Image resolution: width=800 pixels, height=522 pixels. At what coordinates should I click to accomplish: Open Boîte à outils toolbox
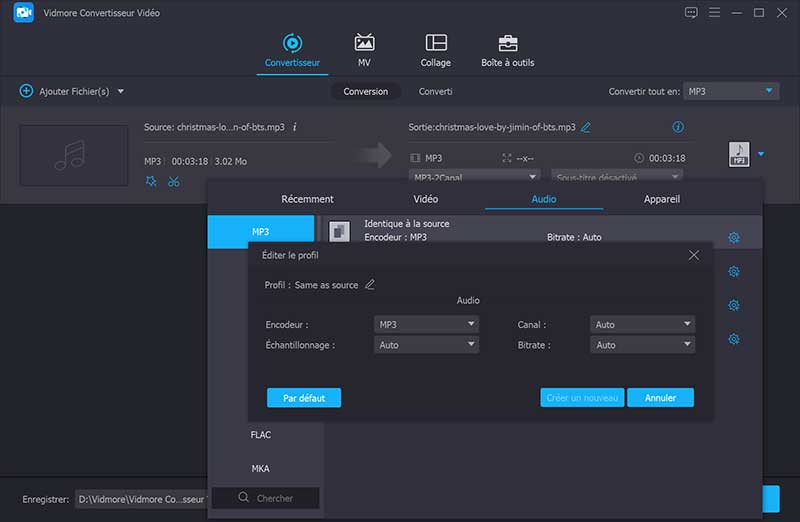[508, 50]
